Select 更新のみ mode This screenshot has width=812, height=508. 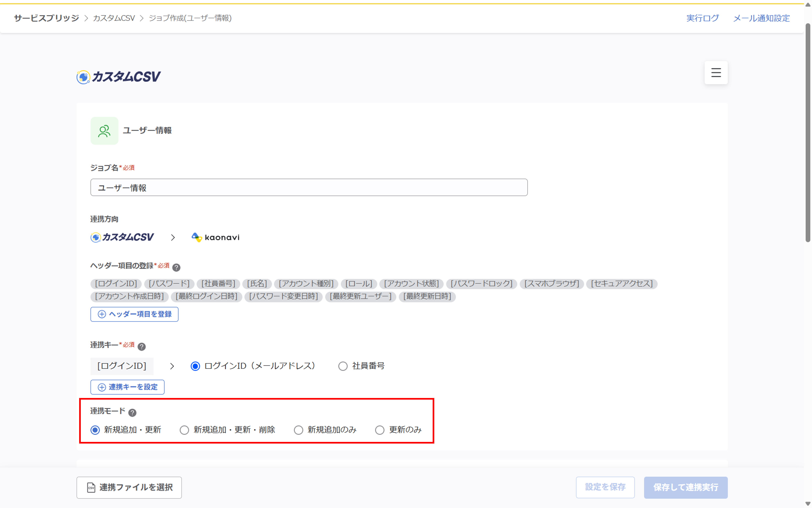coord(380,430)
